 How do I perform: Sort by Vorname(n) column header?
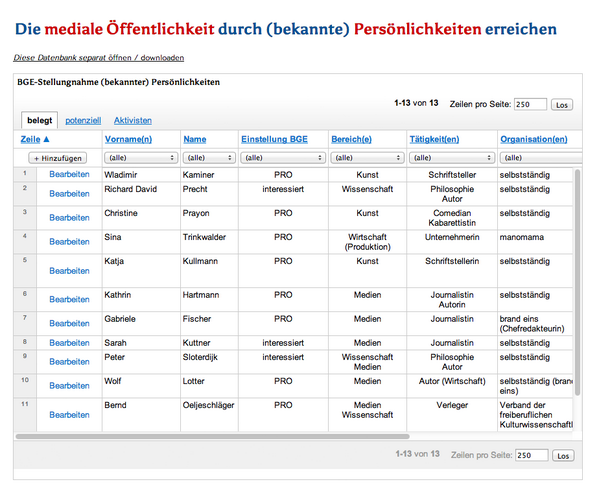[x=128, y=139]
